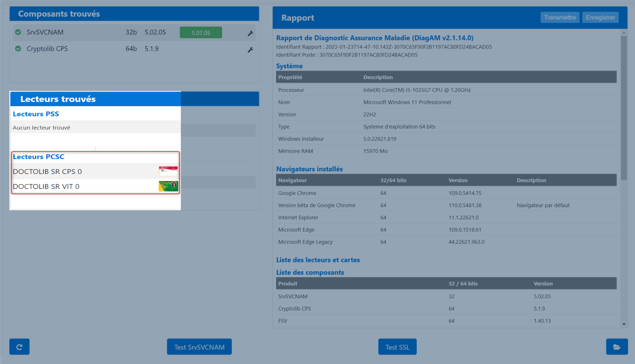Select the Cryptolib CPS component name
This screenshot has width=635, height=364.
pyautogui.click(x=47, y=49)
